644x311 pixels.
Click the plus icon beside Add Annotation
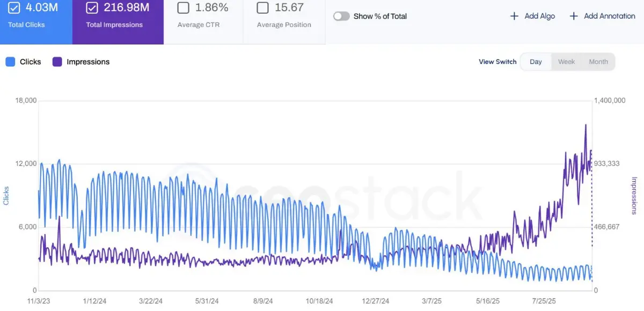pyautogui.click(x=574, y=16)
